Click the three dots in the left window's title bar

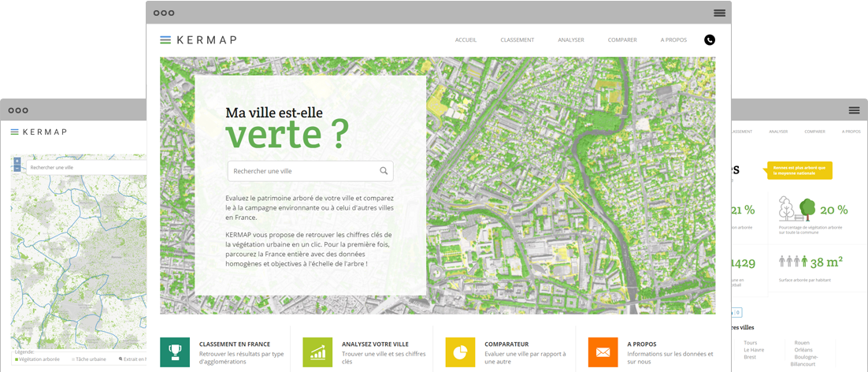pyautogui.click(x=18, y=110)
